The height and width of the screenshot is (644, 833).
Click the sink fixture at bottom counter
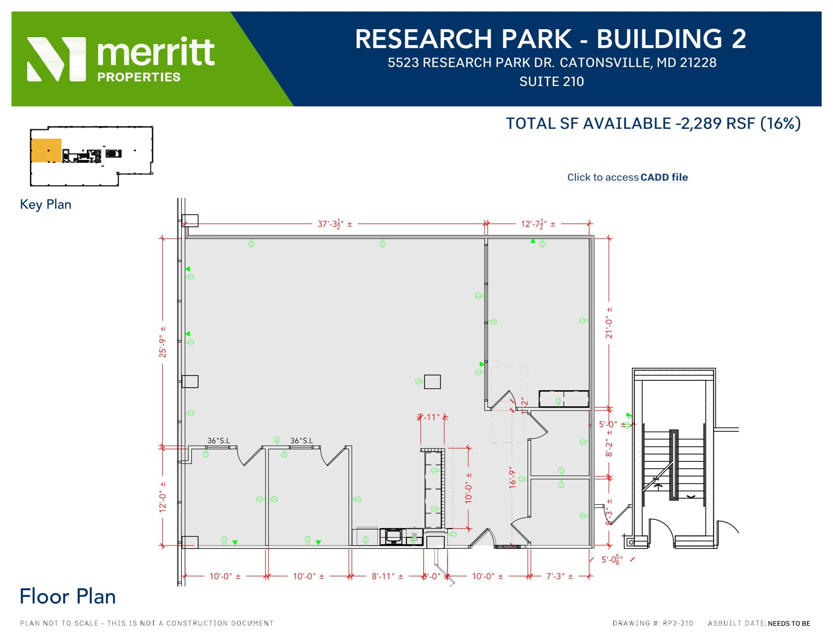393,537
